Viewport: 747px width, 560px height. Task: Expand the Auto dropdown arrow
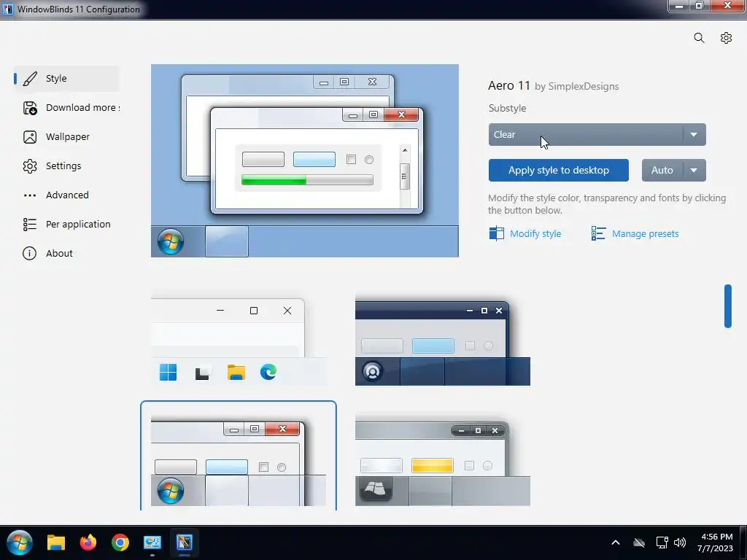tap(694, 170)
